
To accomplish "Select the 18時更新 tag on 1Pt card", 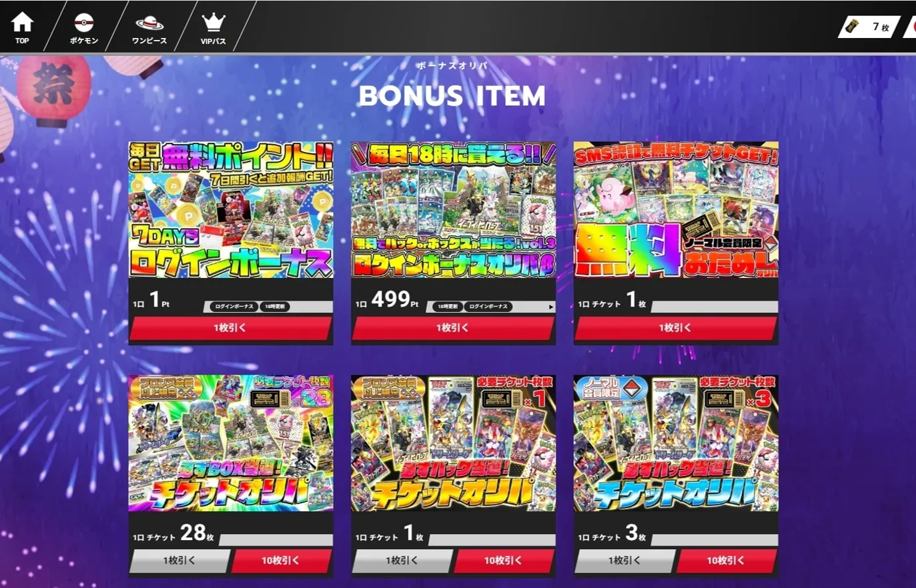I will (274, 307).
